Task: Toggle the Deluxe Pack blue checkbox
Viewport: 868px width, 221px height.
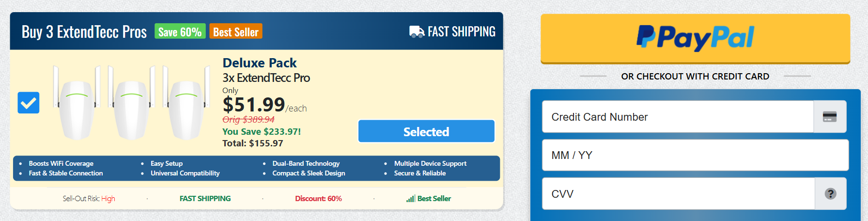Action: pyautogui.click(x=29, y=103)
